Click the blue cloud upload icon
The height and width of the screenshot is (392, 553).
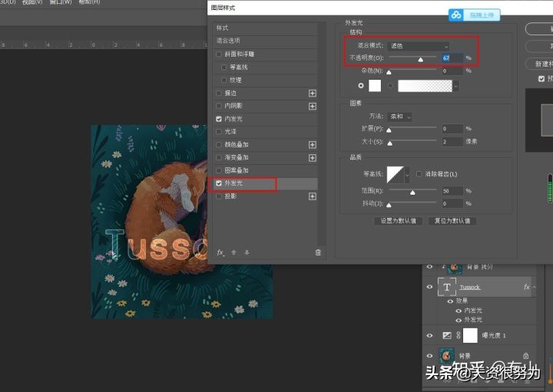point(456,15)
